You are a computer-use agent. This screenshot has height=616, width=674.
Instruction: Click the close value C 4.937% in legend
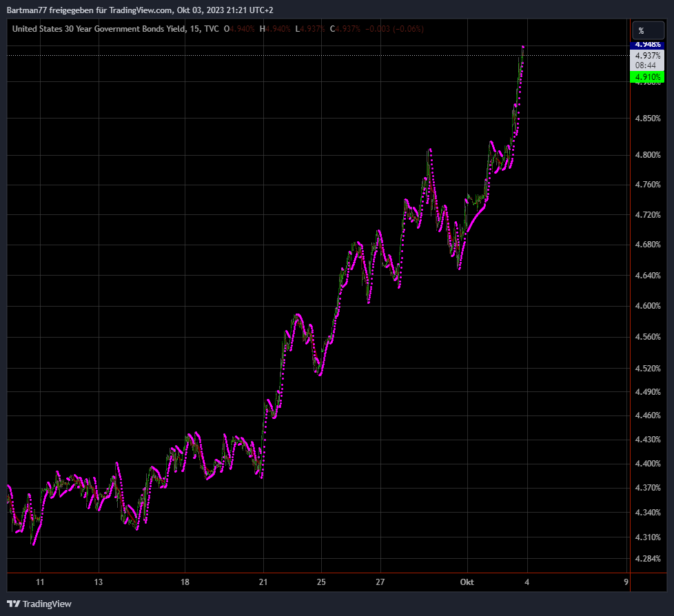[x=345, y=29]
